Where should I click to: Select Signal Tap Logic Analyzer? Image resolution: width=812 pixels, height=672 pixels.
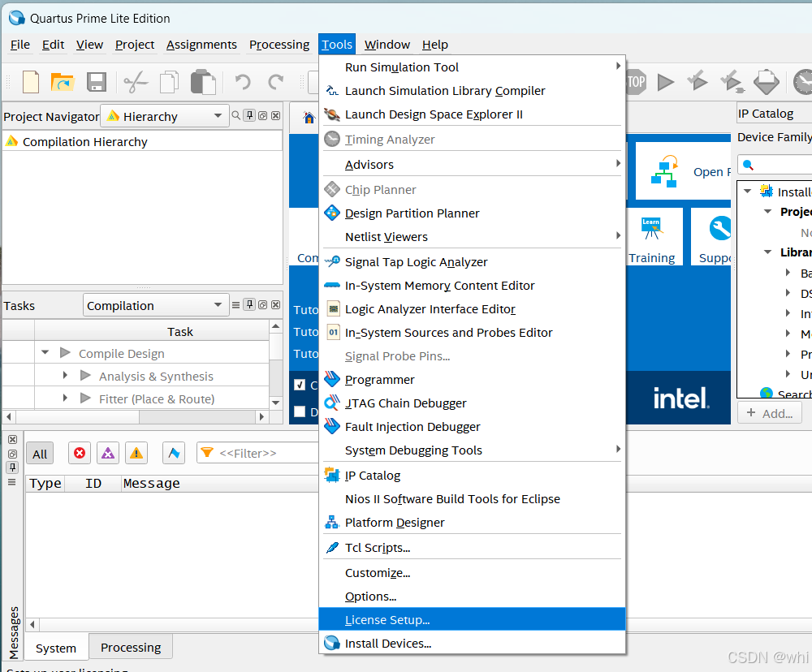472,262
